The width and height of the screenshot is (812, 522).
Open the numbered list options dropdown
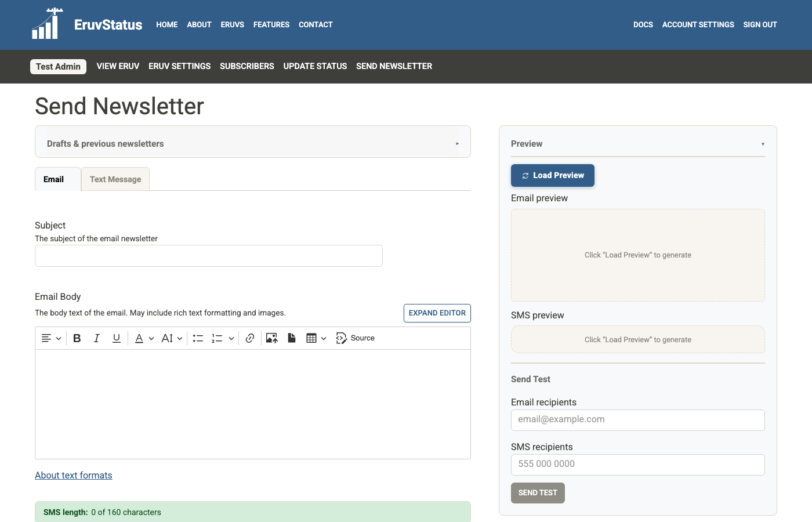point(231,338)
